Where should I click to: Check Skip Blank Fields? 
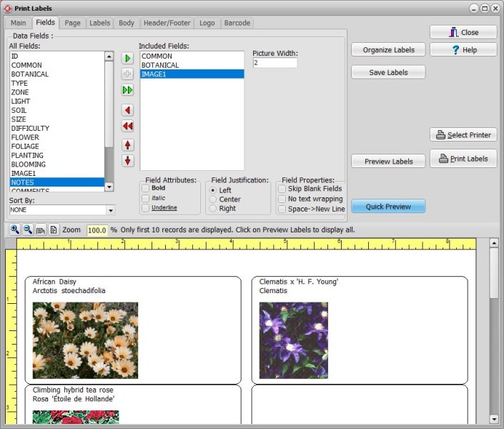pos(282,189)
